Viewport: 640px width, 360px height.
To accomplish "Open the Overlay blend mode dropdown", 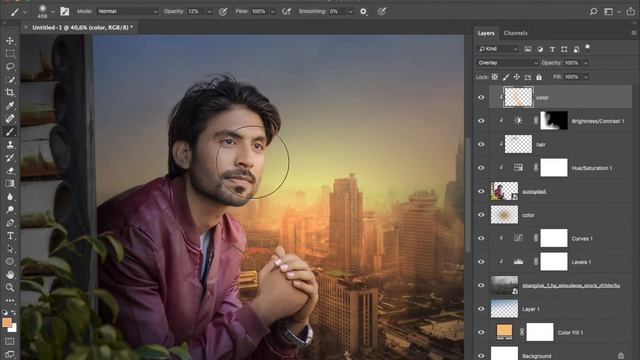I will [x=507, y=63].
